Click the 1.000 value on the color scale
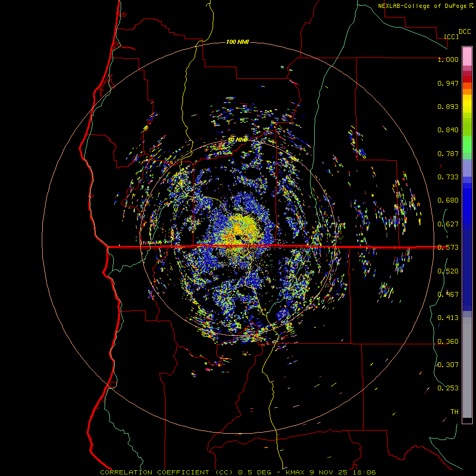Screen dimensions: 476x476 tap(448, 59)
